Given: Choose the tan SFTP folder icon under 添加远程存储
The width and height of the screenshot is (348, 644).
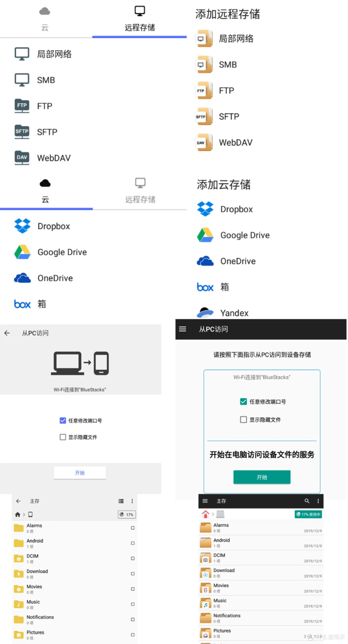Looking at the screenshot, I should click(204, 117).
